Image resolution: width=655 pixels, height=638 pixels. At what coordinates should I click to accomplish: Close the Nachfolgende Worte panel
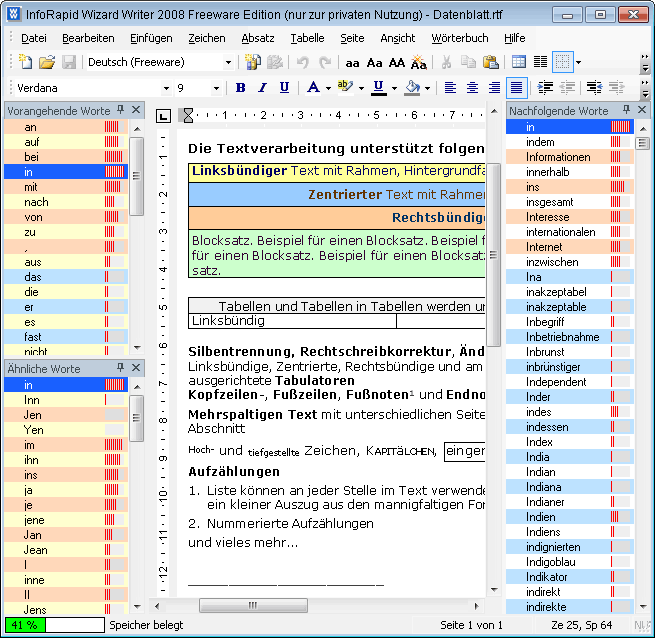(x=642, y=110)
